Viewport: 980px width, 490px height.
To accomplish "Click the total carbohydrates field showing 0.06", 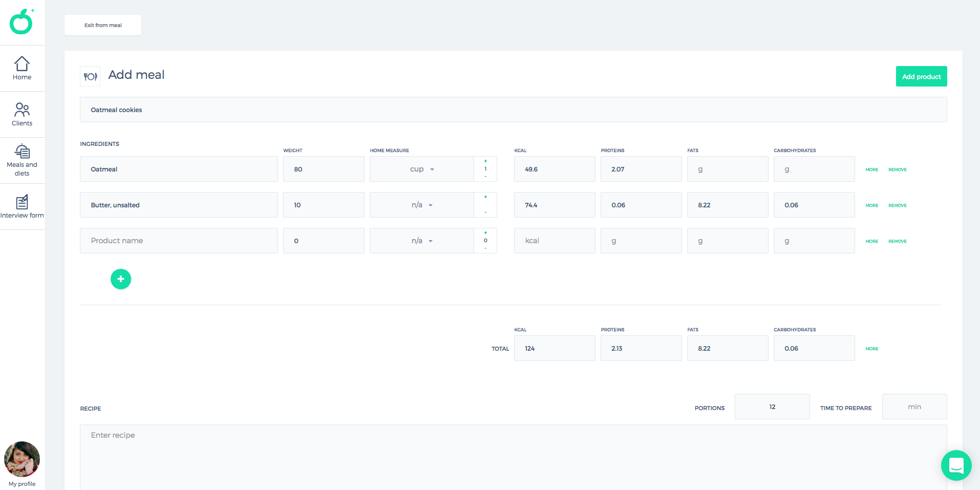I will [814, 348].
